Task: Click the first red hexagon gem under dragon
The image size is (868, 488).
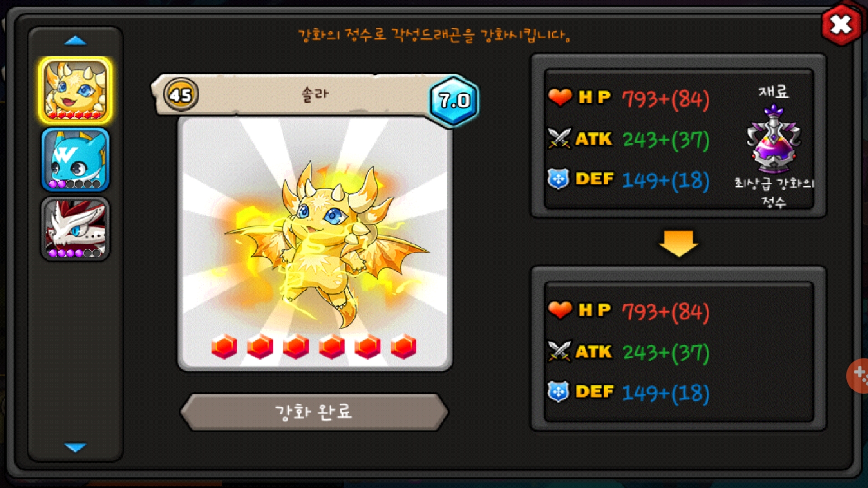Action: tap(224, 347)
